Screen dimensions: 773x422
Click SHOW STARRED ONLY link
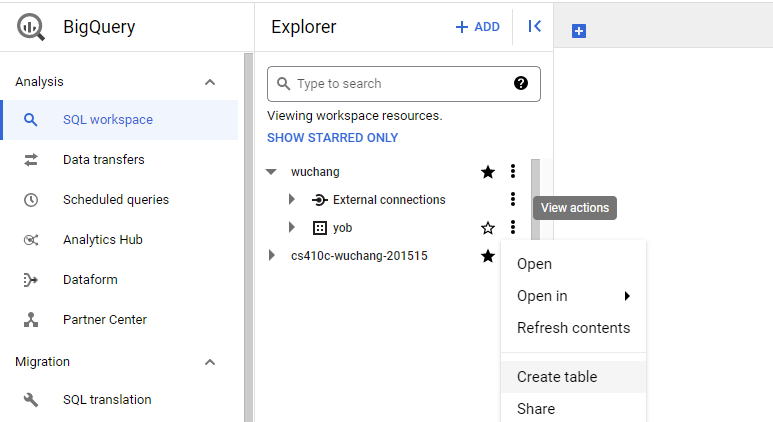332,138
